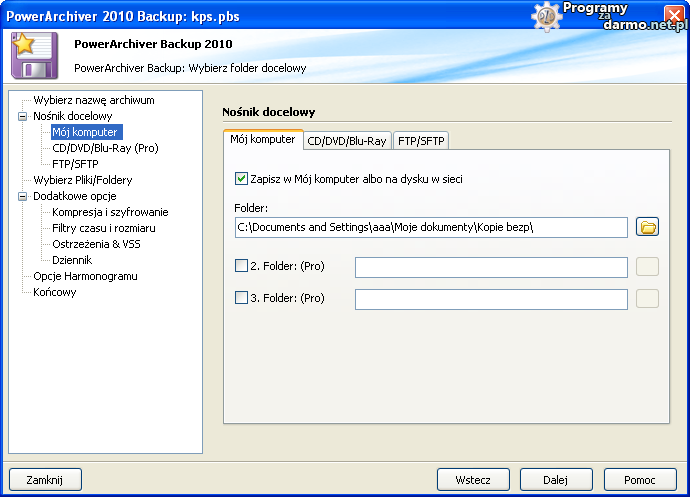Select 'Wybierz Pliki/Foldery' in the tree
This screenshot has width=690, height=497.
[82, 180]
